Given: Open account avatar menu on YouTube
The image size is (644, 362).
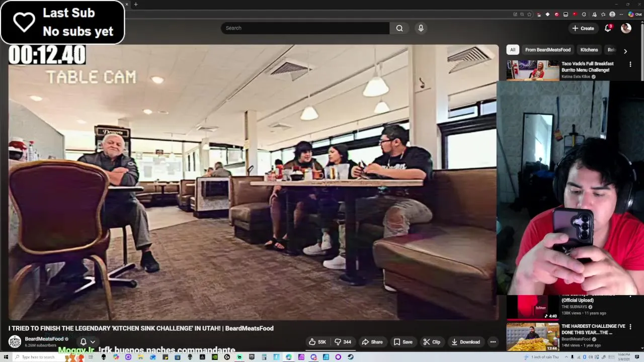Looking at the screenshot, I should (626, 28).
